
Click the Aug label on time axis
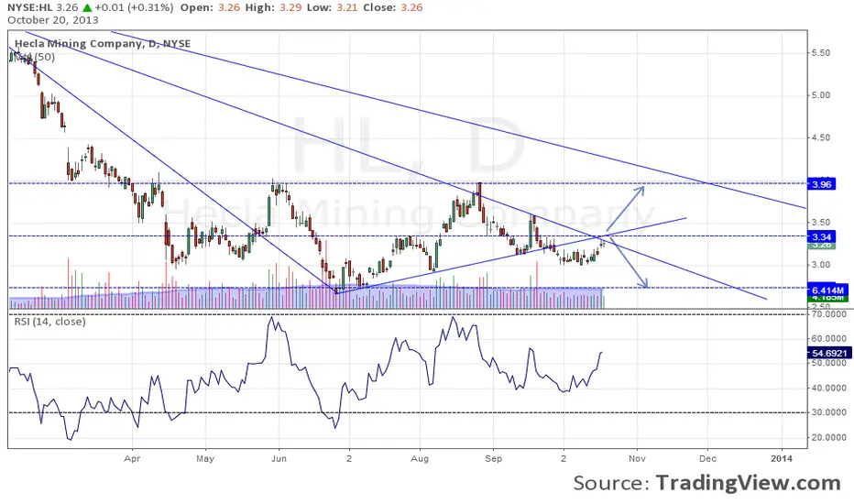(x=420, y=459)
